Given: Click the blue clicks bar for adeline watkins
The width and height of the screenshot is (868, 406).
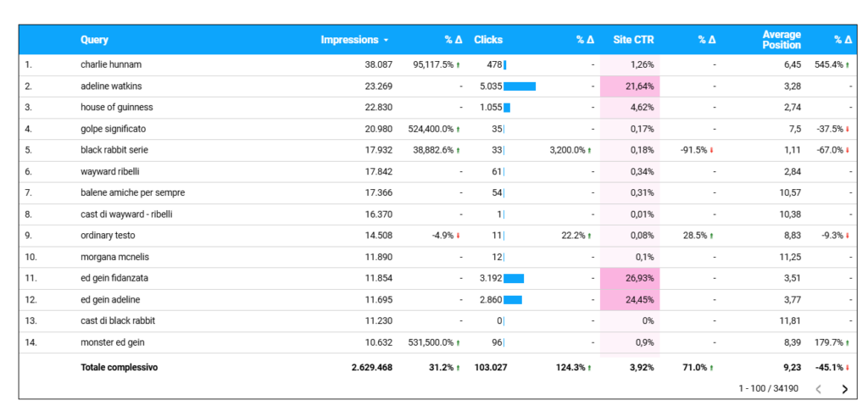Looking at the screenshot, I should [x=520, y=86].
